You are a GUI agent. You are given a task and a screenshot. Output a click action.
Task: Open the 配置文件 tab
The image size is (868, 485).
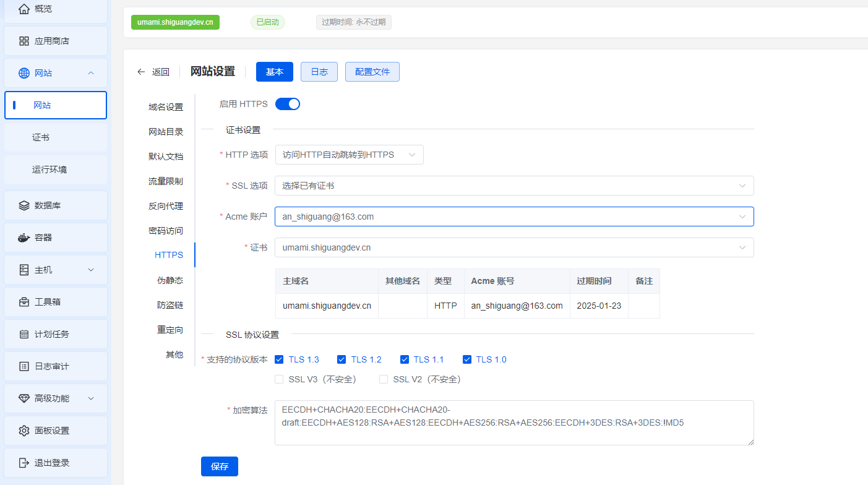coord(372,71)
